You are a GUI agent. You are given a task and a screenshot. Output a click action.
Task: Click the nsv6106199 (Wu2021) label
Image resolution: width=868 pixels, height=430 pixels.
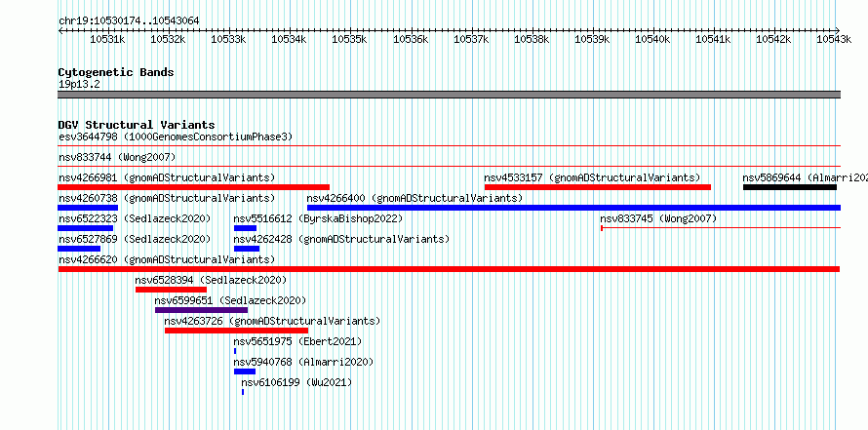[x=296, y=382]
